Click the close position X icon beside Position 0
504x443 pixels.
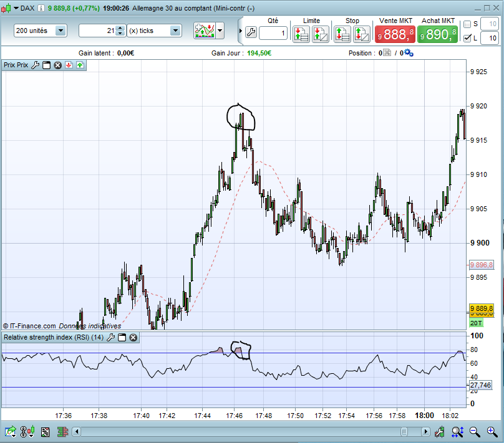coord(387,52)
